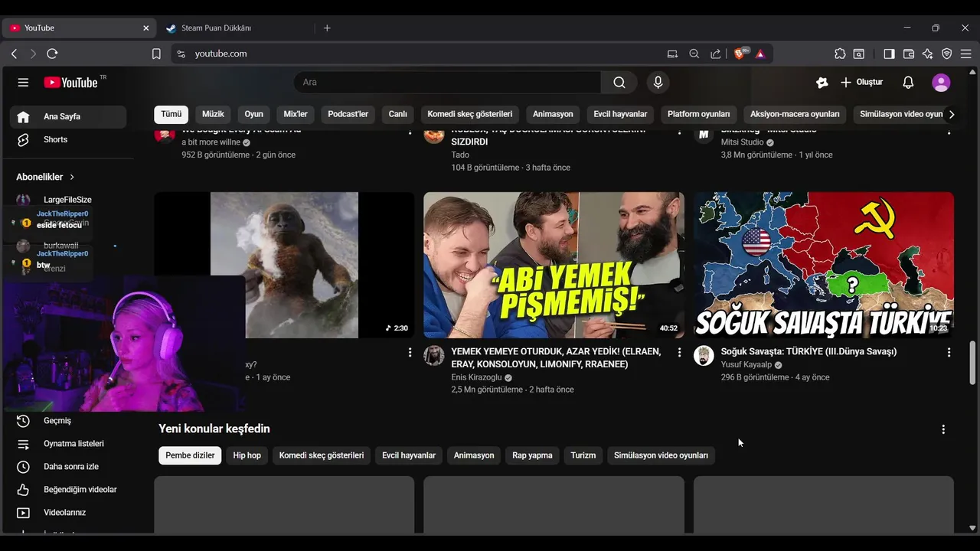Image resolution: width=980 pixels, height=551 pixels.
Task: Click the YouTube logo
Action: 70,83
